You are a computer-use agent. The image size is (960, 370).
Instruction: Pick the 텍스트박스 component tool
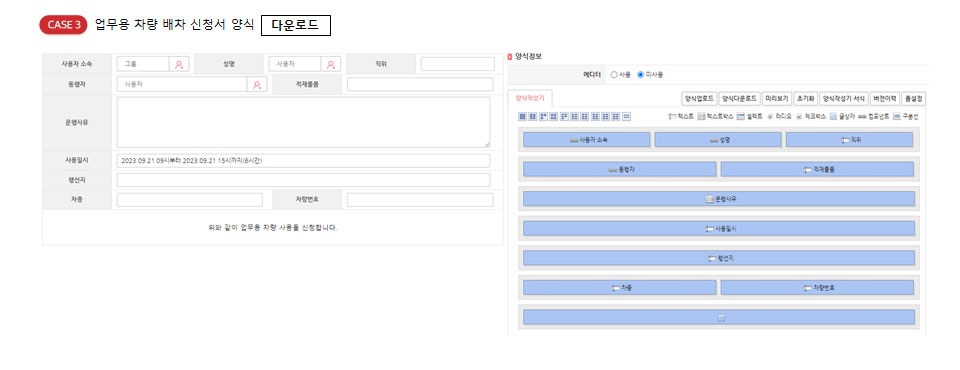(x=716, y=116)
